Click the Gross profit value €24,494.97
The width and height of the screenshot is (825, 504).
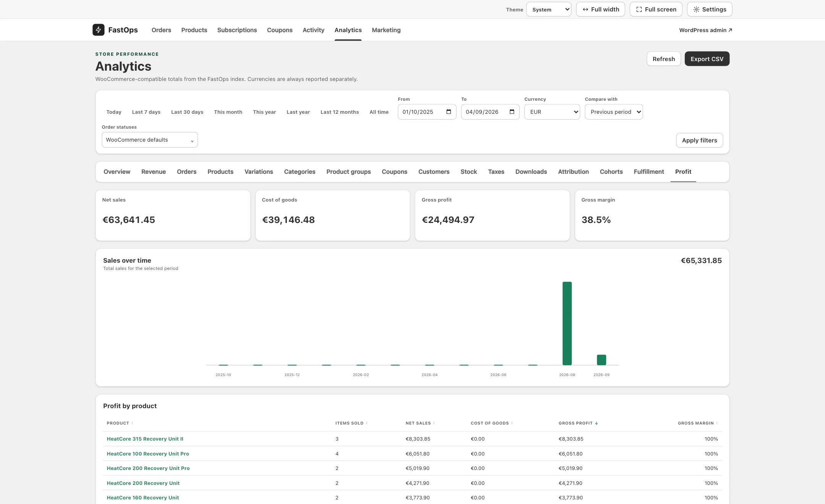tap(448, 220)
